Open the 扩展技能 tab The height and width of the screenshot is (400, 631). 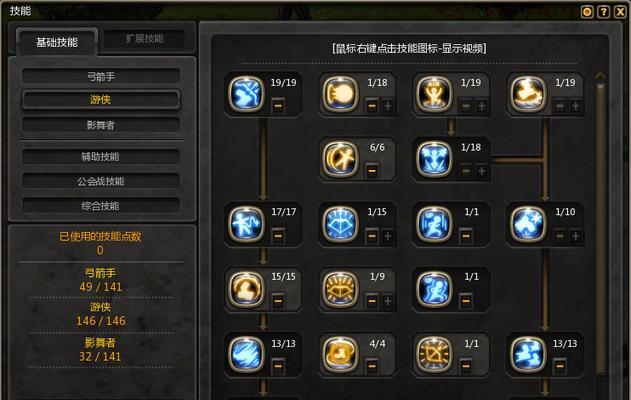click(144, 39)
